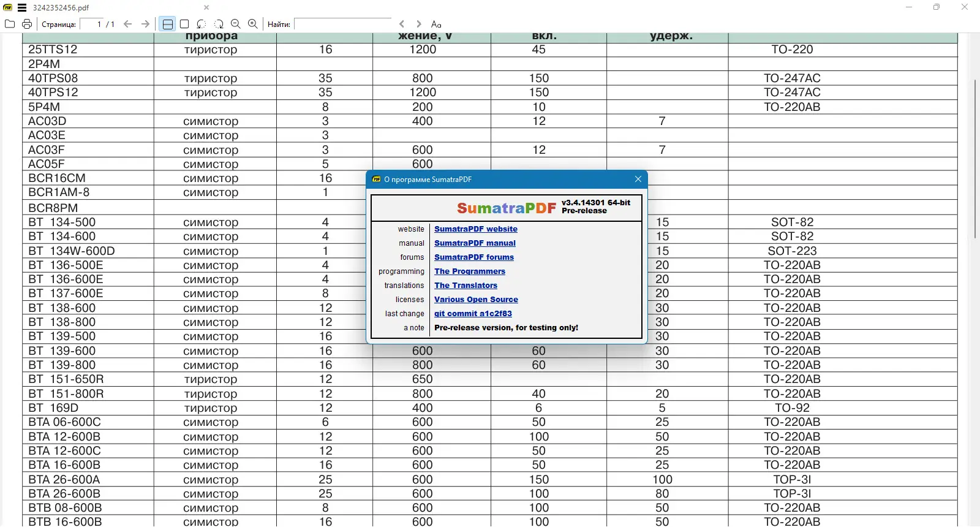
Task: Click the BTA 16-600B table cell
Action: pos(88,465)
